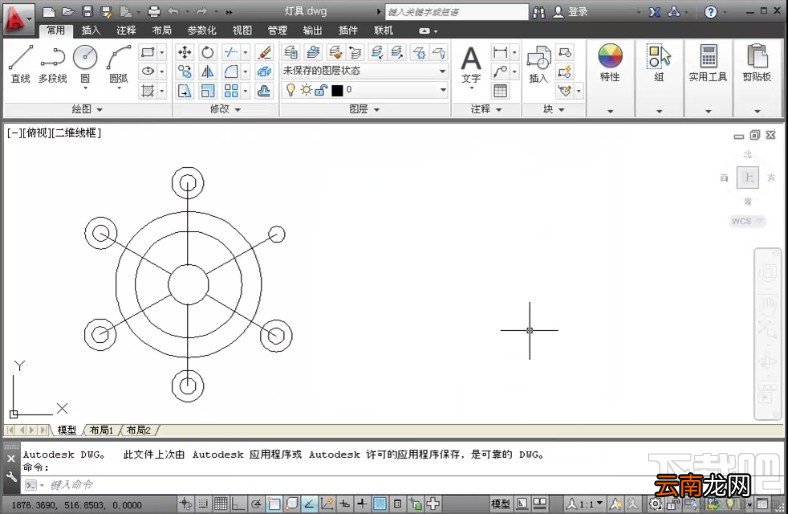Click the linear Dimension tool icon
The image size is (788, 514).
click(x=500, y=52)
